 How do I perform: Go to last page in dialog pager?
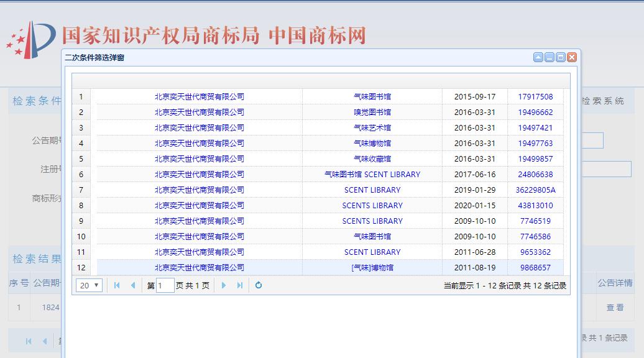click(240, 285)
